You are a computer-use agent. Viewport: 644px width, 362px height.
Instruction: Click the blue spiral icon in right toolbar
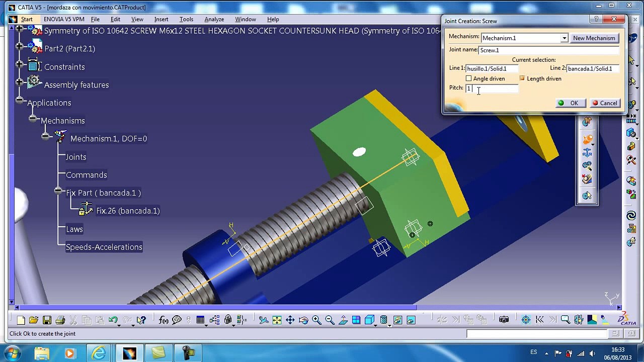coord(631,216)
